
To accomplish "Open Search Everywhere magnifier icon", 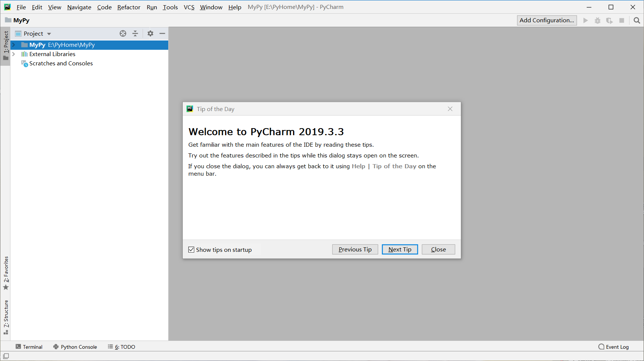I will click(x=637, y=20).
